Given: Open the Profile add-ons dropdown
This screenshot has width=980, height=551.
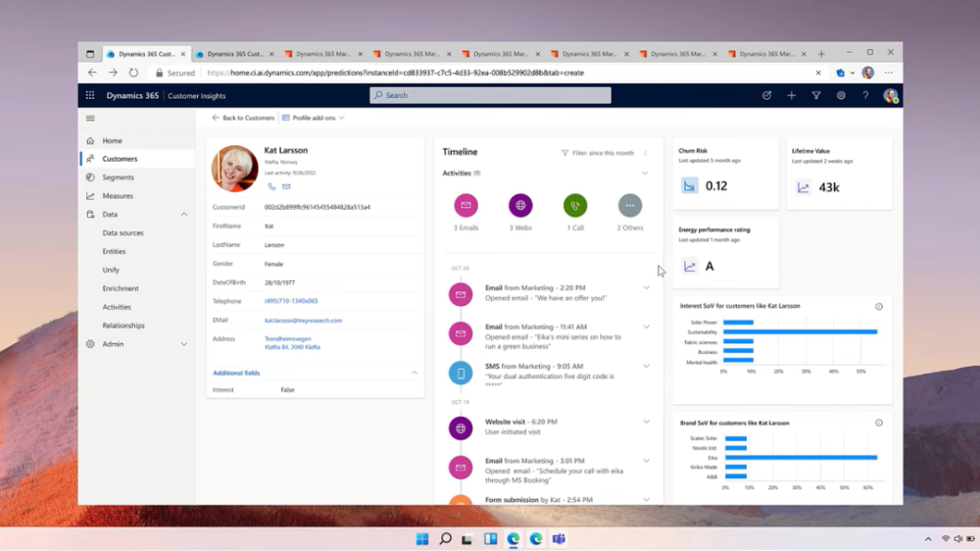Looking at the screenshot, I should pyautogui.click(x=314, y=118).
